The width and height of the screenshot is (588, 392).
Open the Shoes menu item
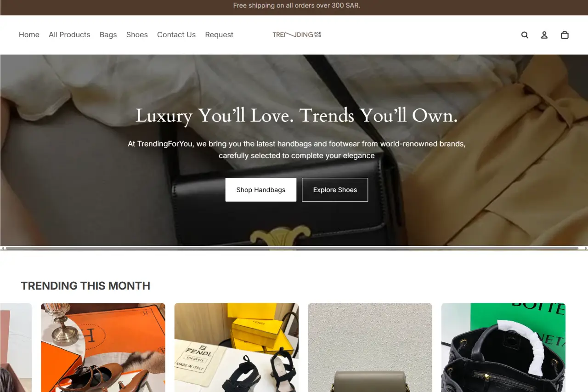(x=137, y=35)
